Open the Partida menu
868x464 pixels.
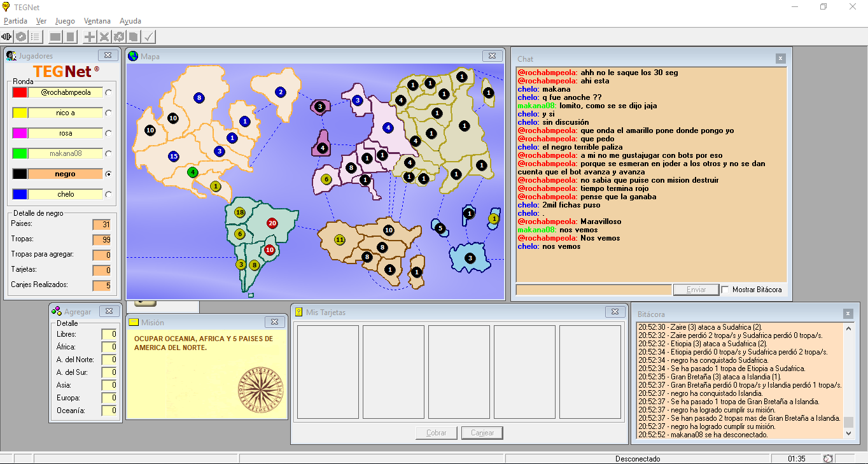point(15,21)
